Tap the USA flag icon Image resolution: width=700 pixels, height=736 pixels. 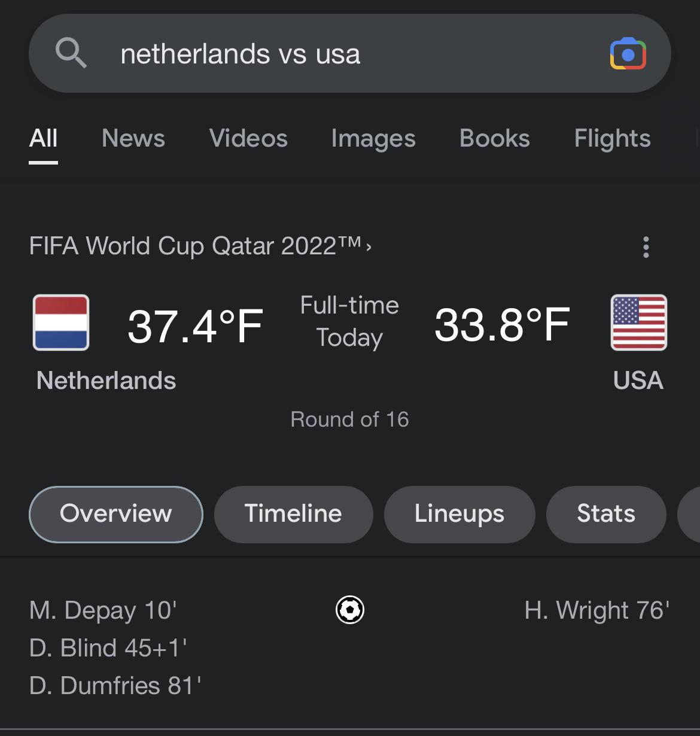(638, 323)
